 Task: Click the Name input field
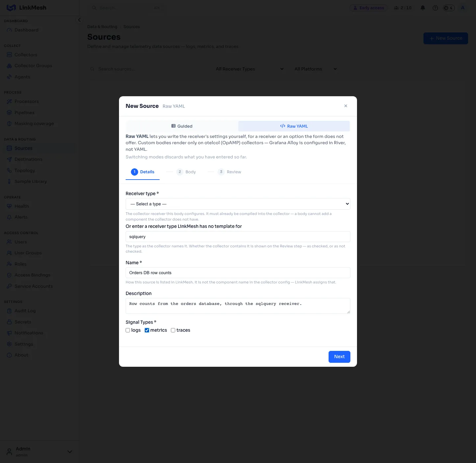pyautogui.click(x=238, y=273)
